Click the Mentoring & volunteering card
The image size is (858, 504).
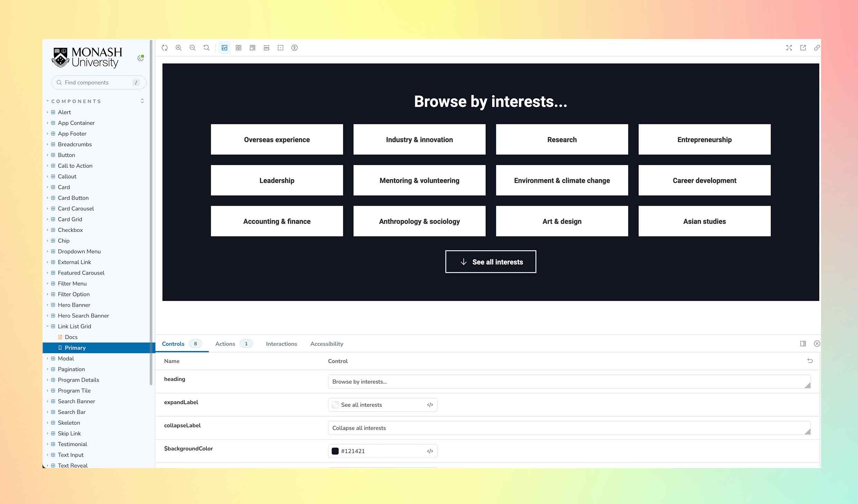tap(419, 180)
